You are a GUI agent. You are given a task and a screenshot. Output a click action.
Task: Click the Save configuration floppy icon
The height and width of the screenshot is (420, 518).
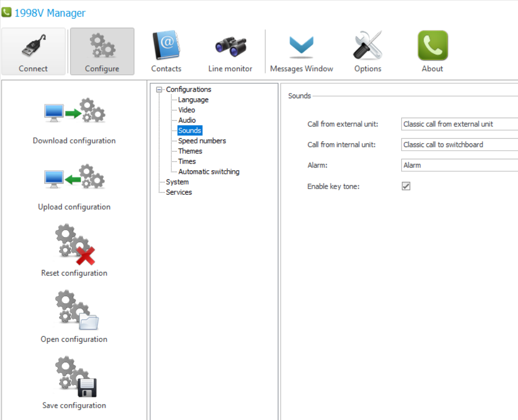(74, 377)
